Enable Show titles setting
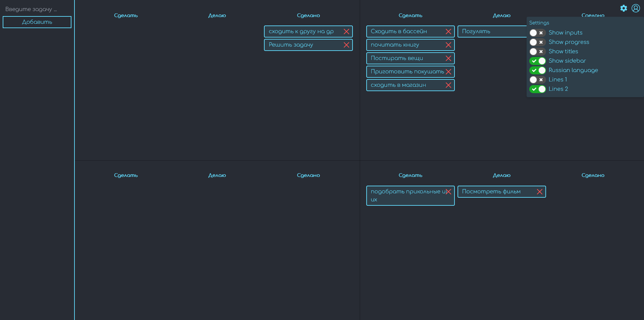644x320 pixels. point(537,52)
